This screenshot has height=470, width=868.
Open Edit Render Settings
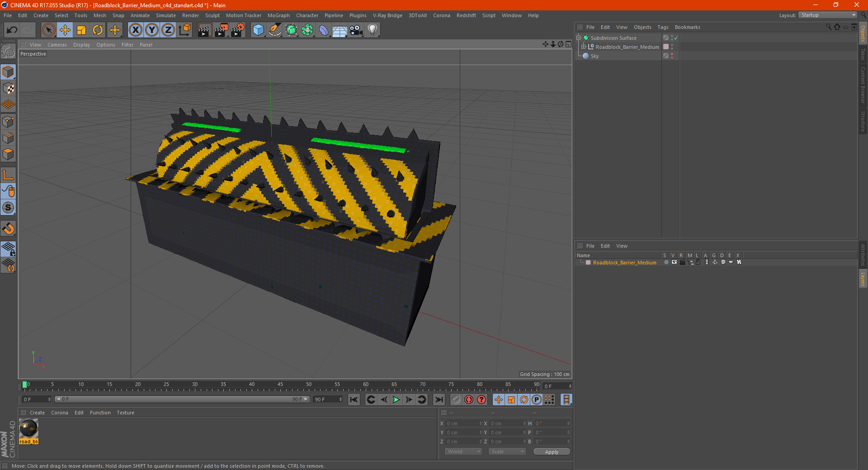pyautogui.click(x=238, y=30)
